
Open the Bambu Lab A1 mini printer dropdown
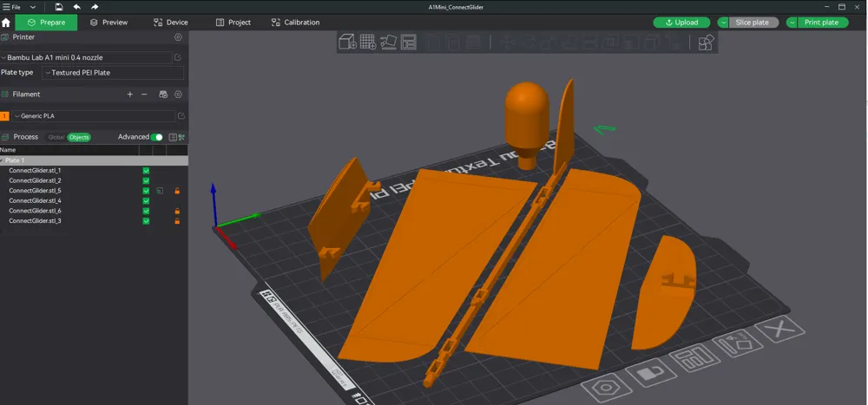click(86, 57)
